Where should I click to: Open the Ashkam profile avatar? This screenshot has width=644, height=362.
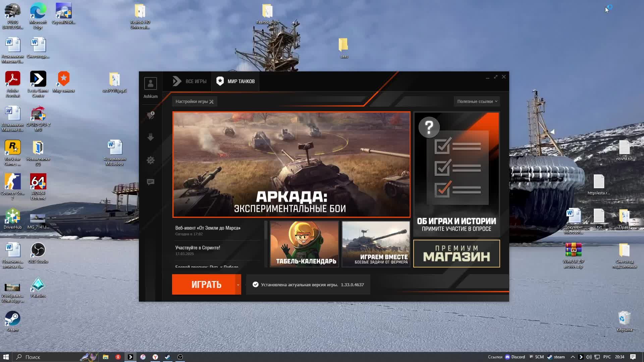point(150,83)
